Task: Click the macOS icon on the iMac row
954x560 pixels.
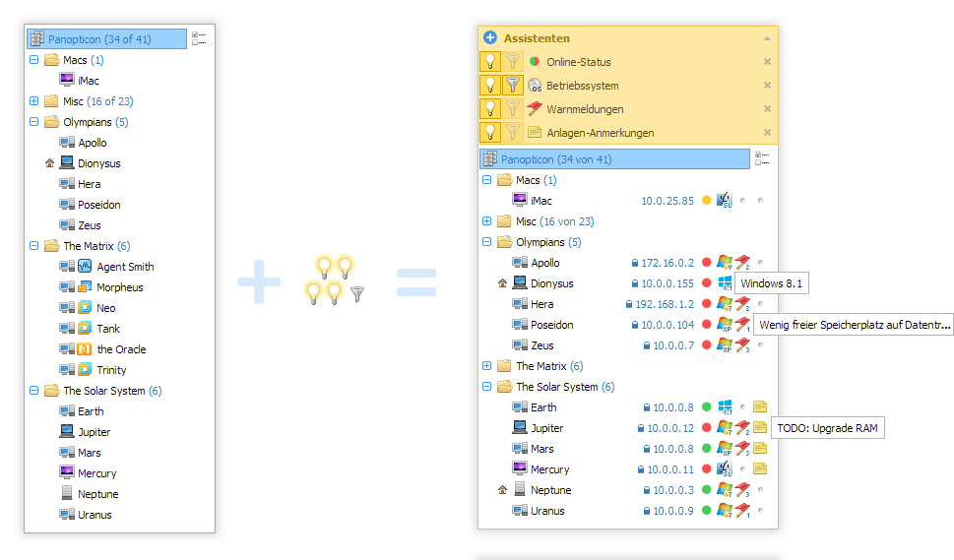Action: (726, 201)
